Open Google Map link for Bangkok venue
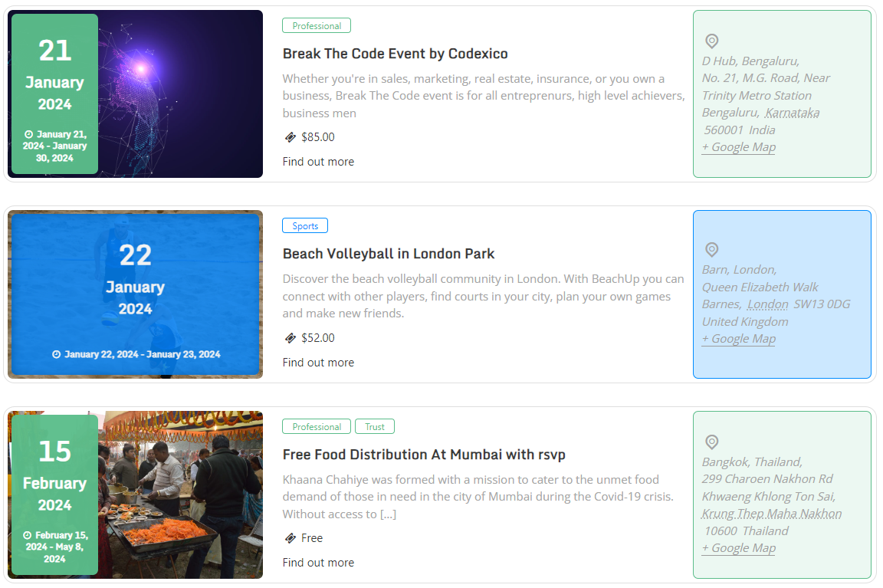Image resolution: width=883 pixels, height=588 pixels. point(739,548)
